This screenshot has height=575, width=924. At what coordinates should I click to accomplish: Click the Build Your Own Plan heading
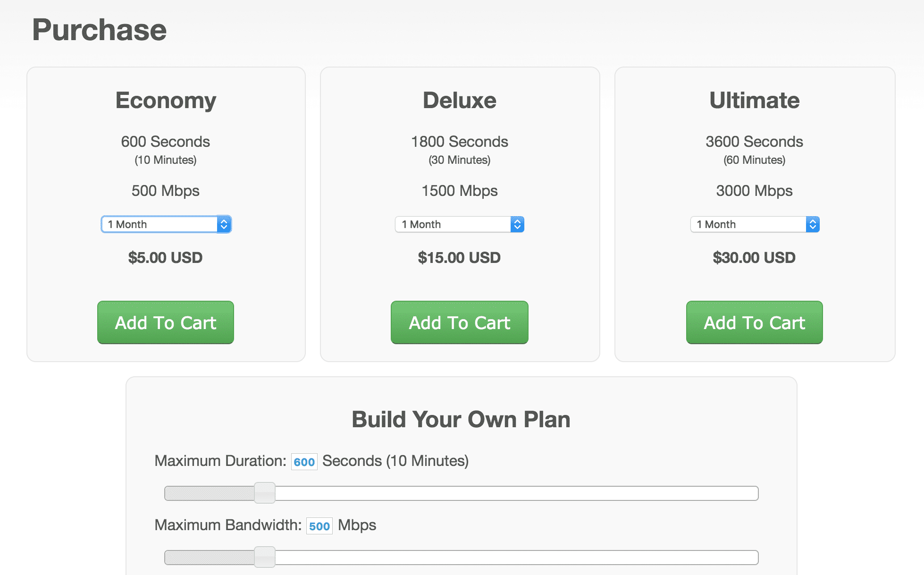[x=461, y=419]
